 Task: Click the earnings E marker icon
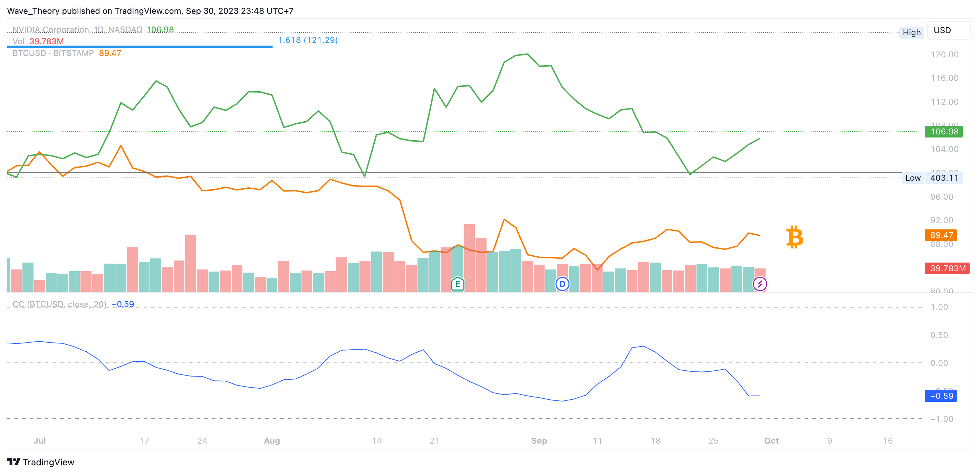pyautogui.click(x=458, y=284)
